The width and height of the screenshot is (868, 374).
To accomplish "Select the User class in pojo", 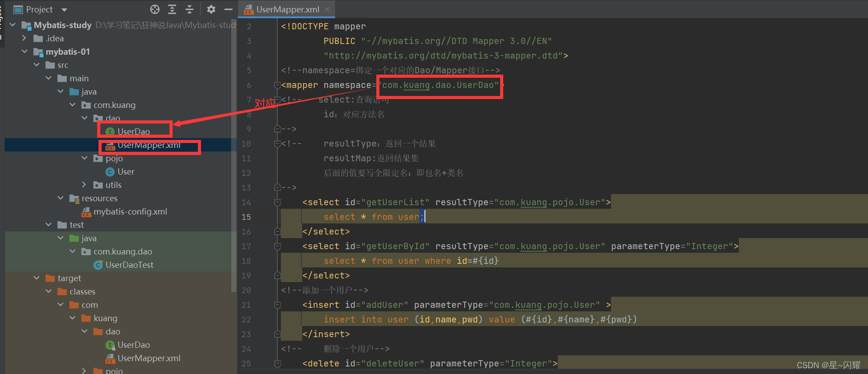I will pos(126,171).
